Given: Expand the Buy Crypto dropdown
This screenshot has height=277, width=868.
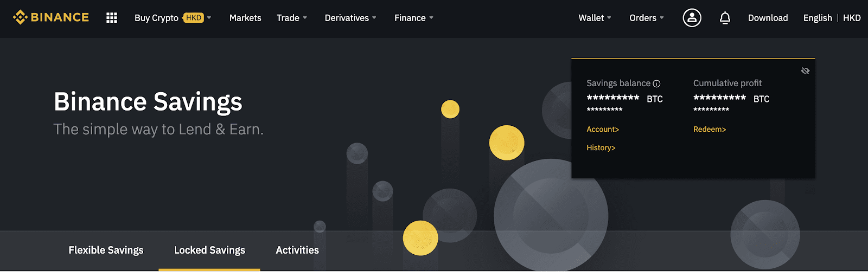Looking at the screenshot, I should click(173, 18).
